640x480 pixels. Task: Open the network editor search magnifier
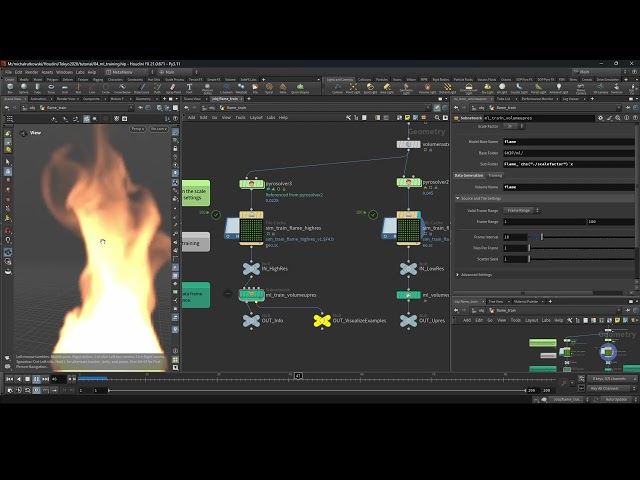point(437,118)
